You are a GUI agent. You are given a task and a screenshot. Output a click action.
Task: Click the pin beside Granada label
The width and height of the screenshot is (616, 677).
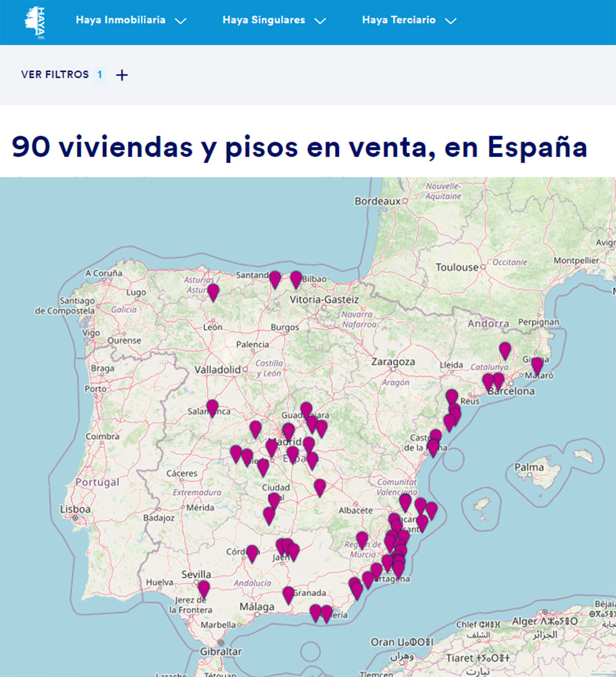pyautogui.click(x=288, y=594)
